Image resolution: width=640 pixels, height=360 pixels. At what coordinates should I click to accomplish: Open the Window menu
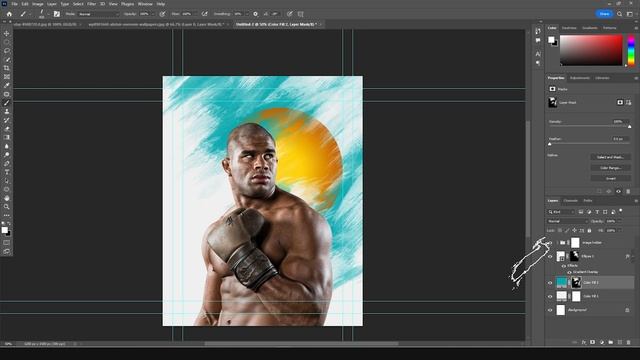point(145,4)
